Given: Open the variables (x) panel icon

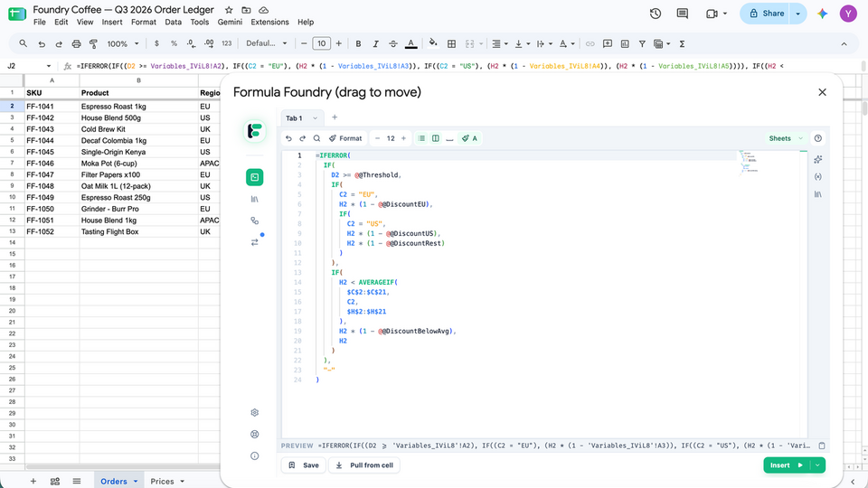Looking at the screenshot, I should coord(818,177).
